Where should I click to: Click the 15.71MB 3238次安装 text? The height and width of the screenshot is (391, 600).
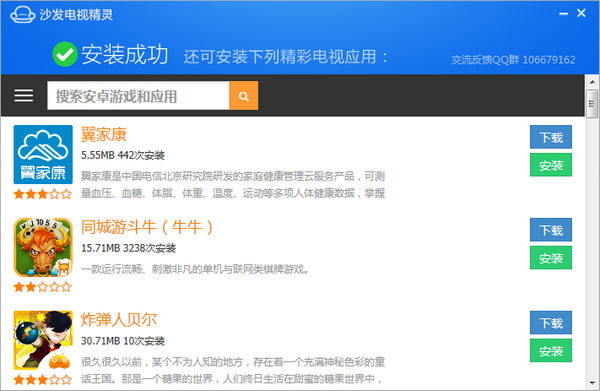coord(128,248)
